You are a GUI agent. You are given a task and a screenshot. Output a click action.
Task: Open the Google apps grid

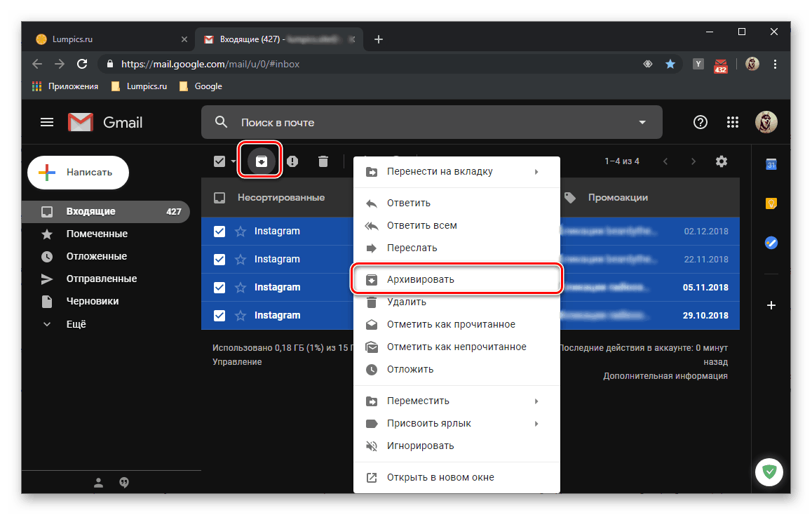point(733,122)
